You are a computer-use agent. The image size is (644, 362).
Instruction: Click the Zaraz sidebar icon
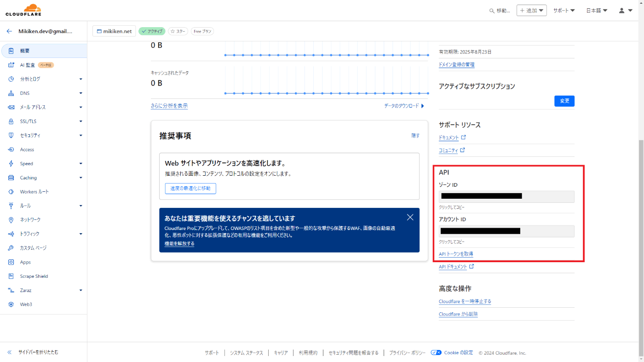(x=11, y=290)
